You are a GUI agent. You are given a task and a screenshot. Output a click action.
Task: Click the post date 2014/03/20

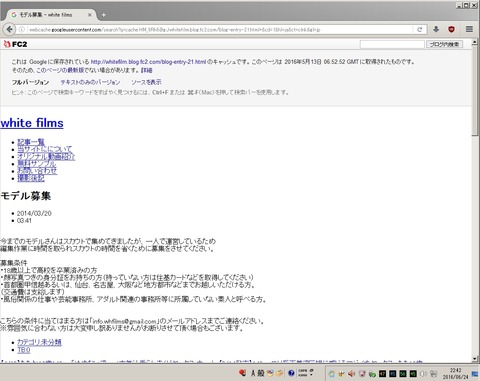point(34,213)
